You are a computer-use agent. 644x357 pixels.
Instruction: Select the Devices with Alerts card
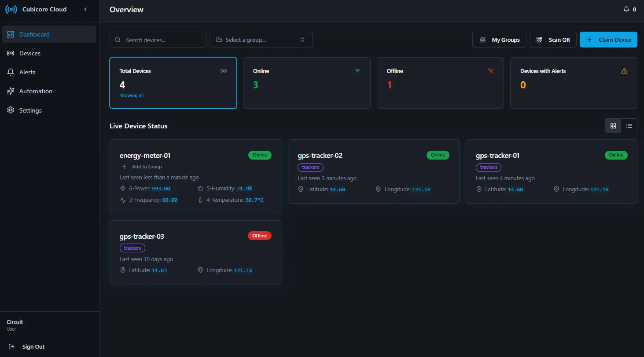click(x=574, y=83)
